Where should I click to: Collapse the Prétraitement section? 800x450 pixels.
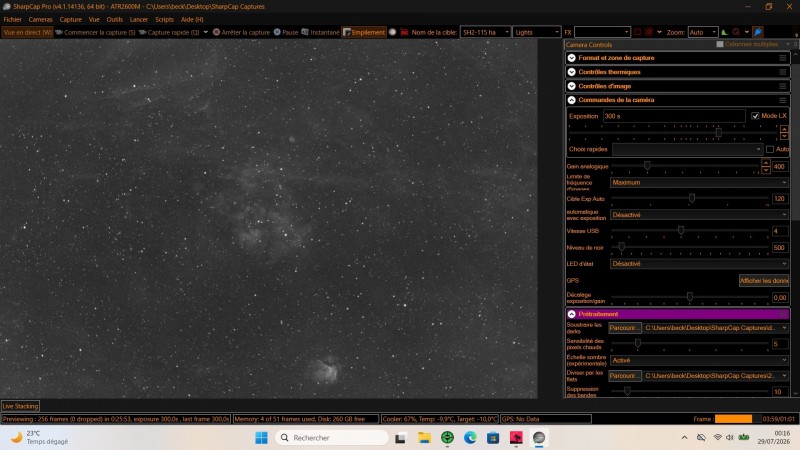click(571, 314)
